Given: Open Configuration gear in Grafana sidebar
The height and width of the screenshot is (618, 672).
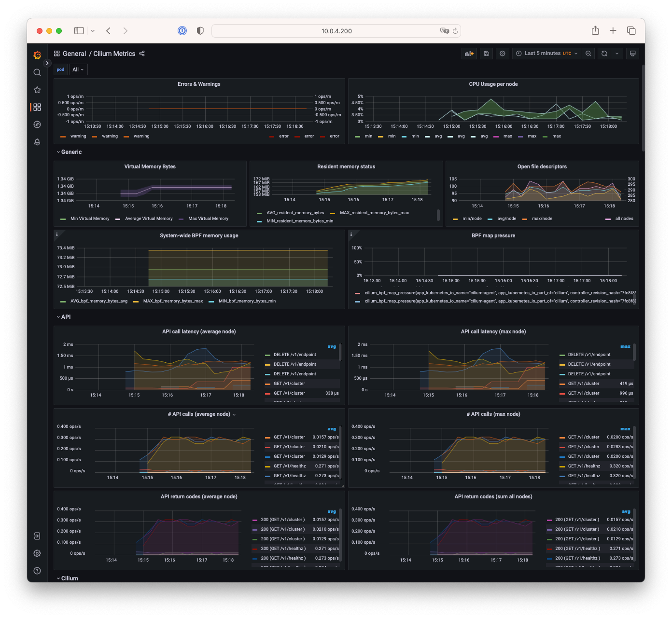Looking at the screenshot, I should pos(37,553).
